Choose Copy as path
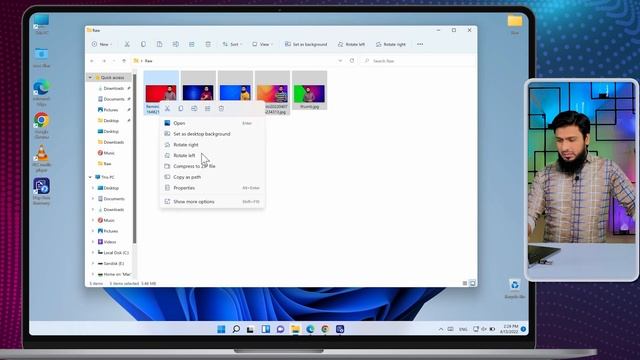 (x=212, y=177)
